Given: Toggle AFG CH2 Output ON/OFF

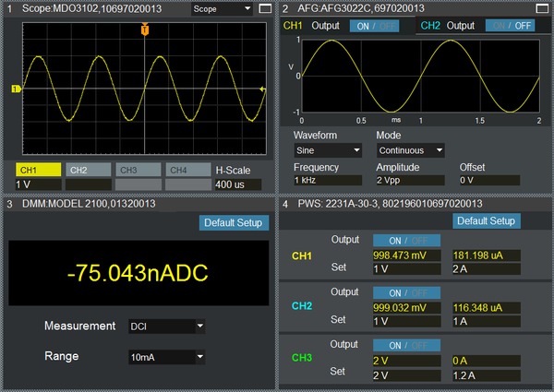Looking at the screenshot, I should tap(511, 26).
